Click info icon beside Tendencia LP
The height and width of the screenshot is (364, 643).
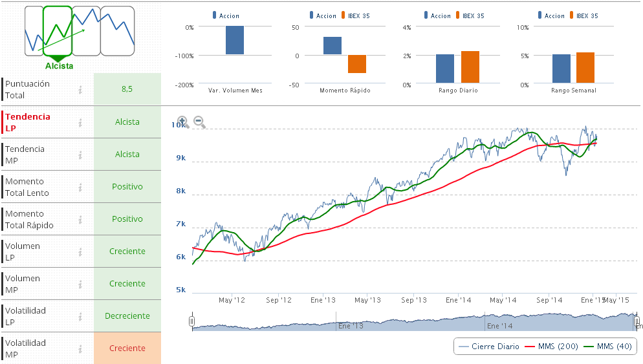pos(81,122)
